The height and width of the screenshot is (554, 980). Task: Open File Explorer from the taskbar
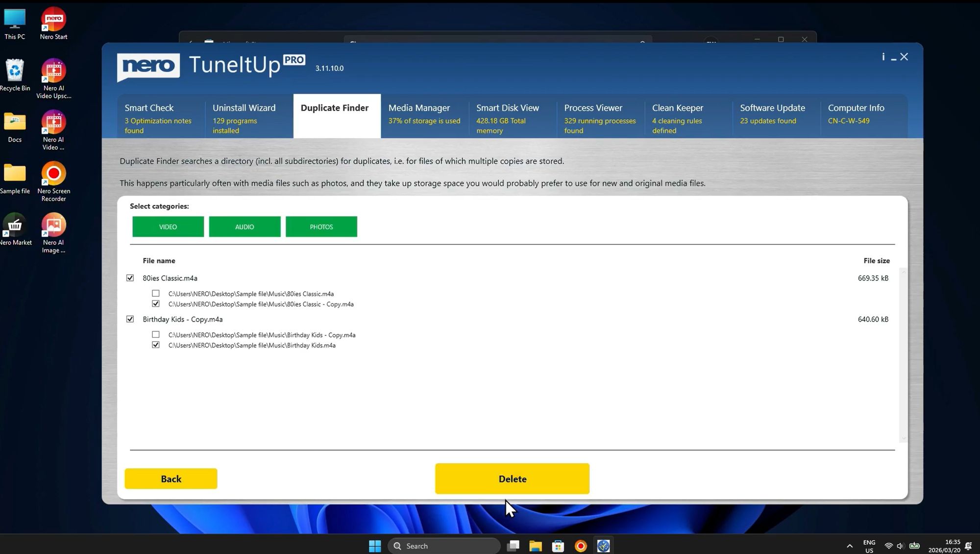pos(535,545)
